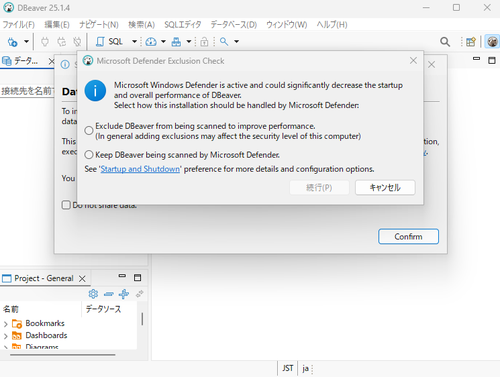Select the Bookmarks tree item

(45, 323)
